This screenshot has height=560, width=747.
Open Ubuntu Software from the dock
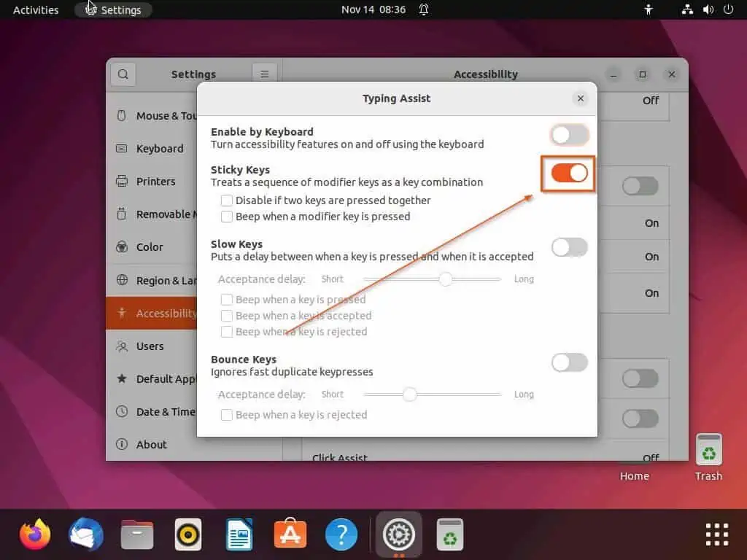pyautogui.click(x=290, y=535)
